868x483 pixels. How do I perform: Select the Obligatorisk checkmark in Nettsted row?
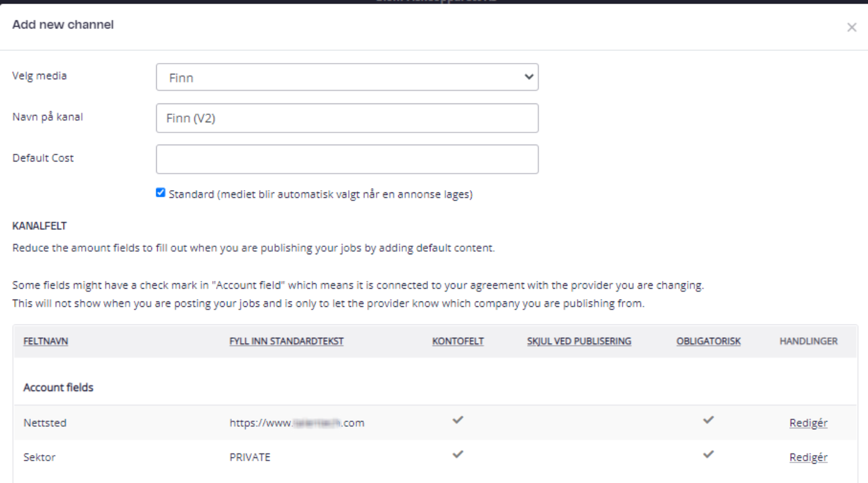pyautogui.click(x=709, y=421)
